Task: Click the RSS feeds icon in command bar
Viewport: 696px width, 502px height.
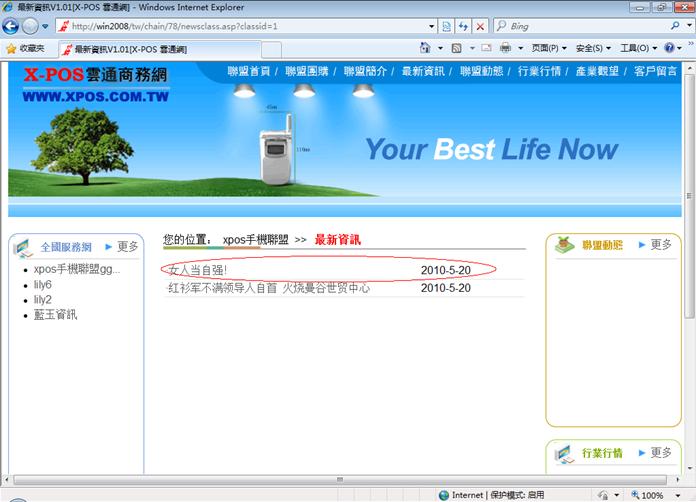Action: [456, 48]
